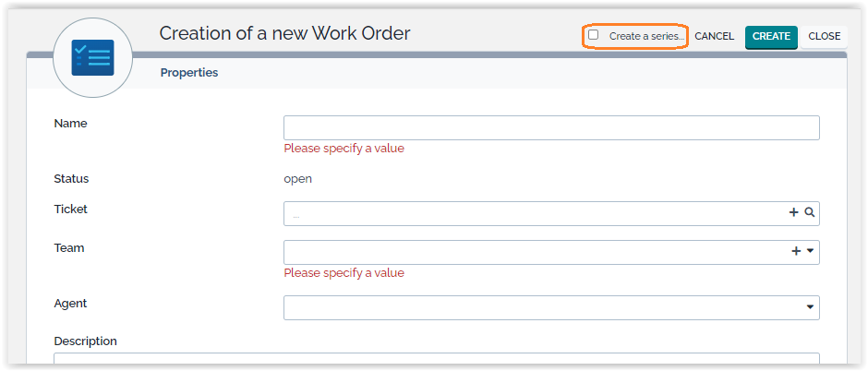Click the plus icon in the Ticket field
The image size is (868, 371).
tap(793, 213)
